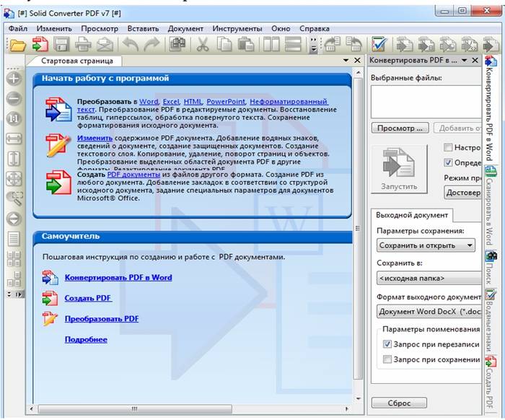Click the Scan to Word side panel icon
The image size is (505, 420).
tap(491, 172)
